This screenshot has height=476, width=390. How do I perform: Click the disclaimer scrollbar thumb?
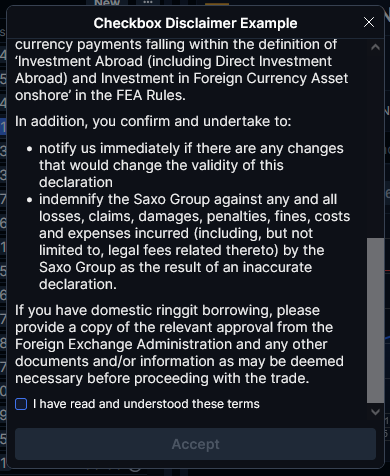click(x=375, y=320)
